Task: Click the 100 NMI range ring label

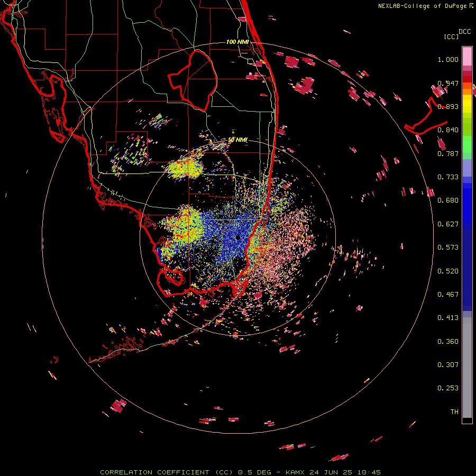Action: 237,42
